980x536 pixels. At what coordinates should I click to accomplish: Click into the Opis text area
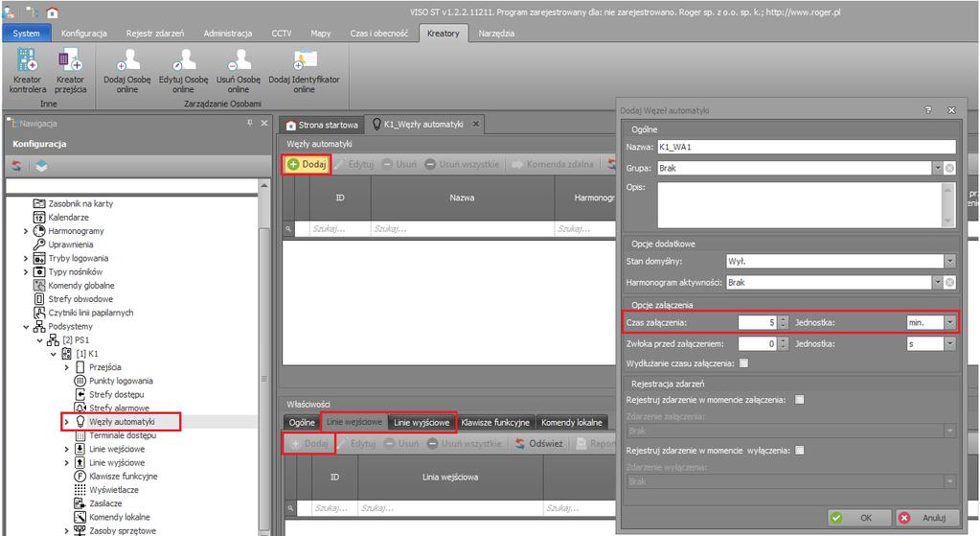point(801,204)
